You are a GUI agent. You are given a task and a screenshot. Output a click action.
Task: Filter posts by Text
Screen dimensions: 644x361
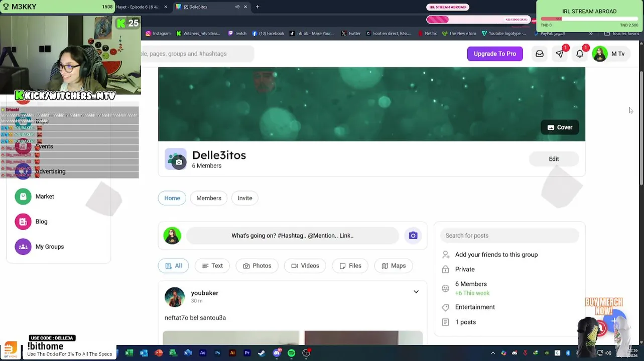click(212, 266)
